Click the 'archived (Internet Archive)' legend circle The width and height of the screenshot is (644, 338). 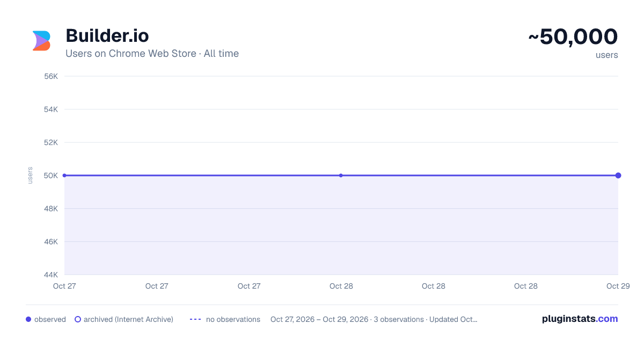[78, 319]
